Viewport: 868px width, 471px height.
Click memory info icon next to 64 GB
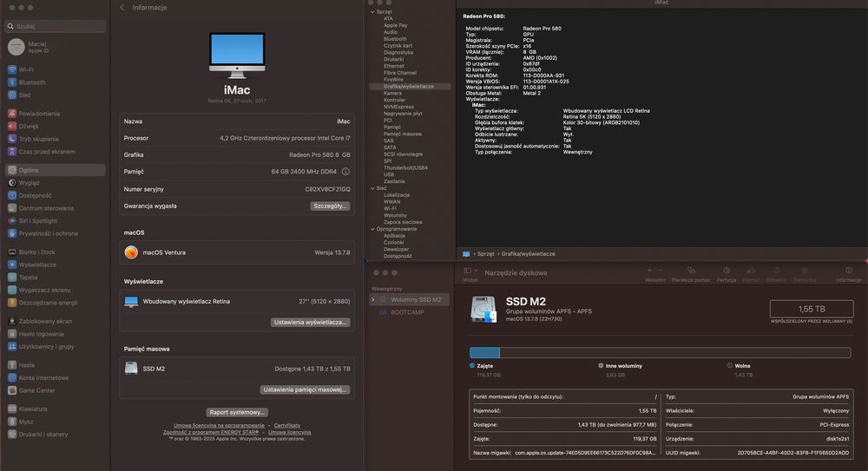click(345, 172)
